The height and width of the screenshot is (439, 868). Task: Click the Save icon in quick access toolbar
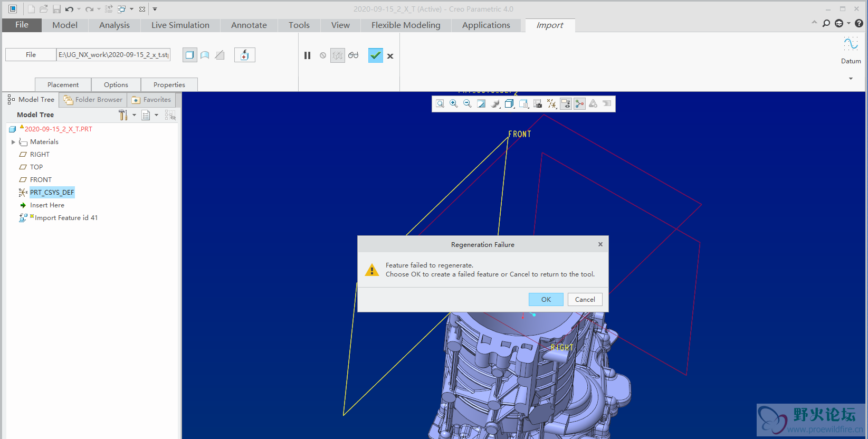click(x=56, y=9)
